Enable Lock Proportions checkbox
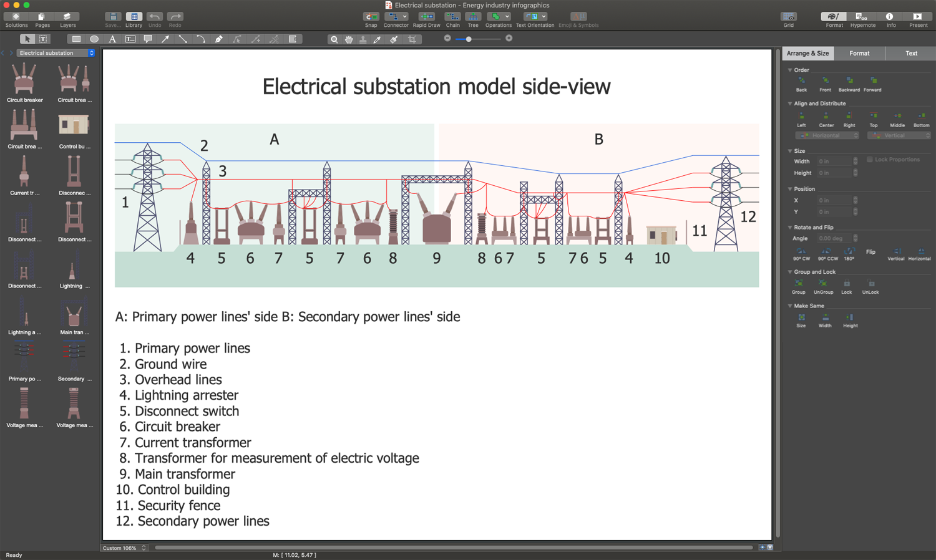The width and height of the screenshot is (936, 560). [869, 160]
